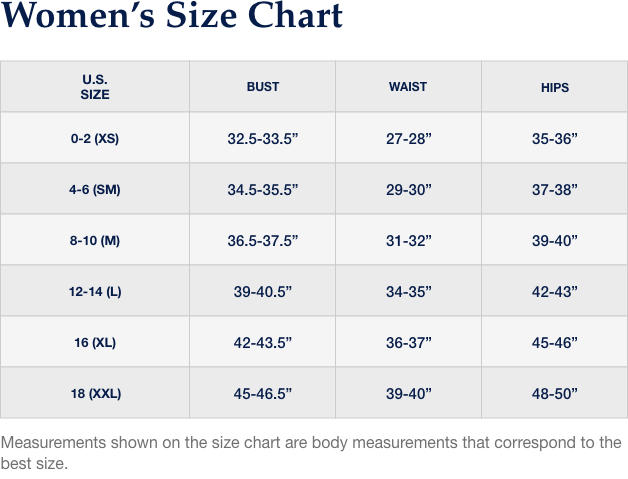
Task: Select the 12-14 (L) size row label
Action: [95, 292]
